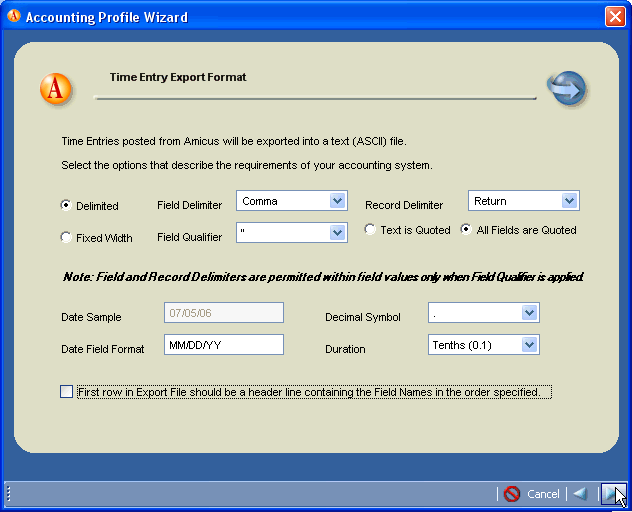Choose the Text is Quoted option
The width and height of the screenshot is (632, 512).
(x=370, y=230)
